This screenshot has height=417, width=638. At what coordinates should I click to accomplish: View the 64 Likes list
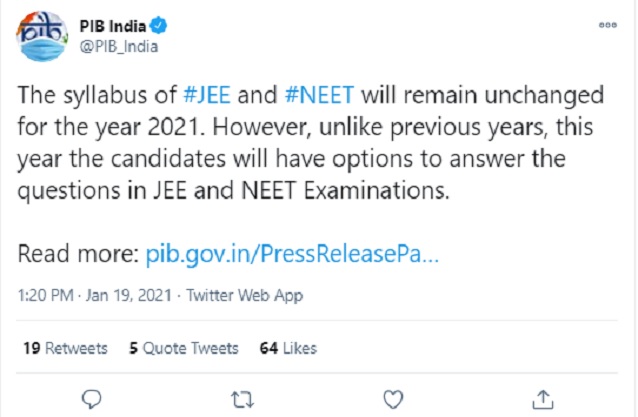pyautogui.click(x=288, y=348)
